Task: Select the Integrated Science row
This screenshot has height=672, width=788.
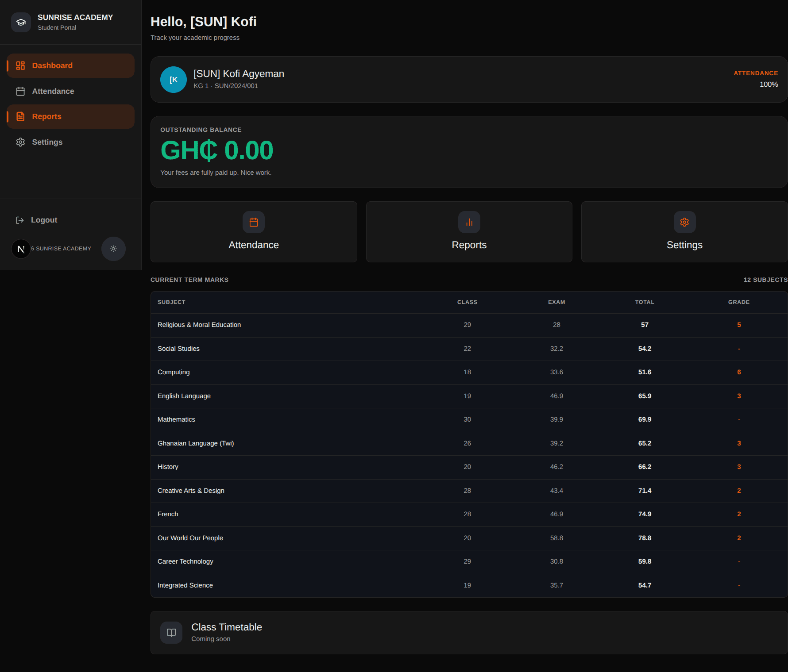Action: click(x=469, y=586)
